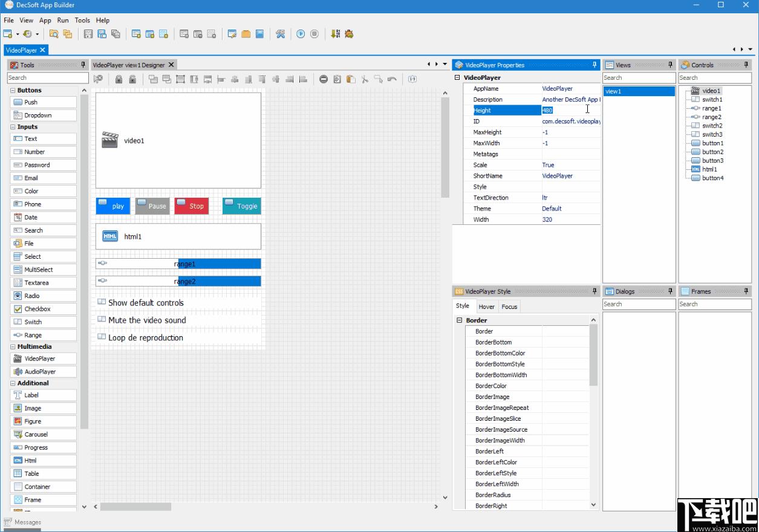
Task: Click the bring to front icon
Action: tap(153, 79)
